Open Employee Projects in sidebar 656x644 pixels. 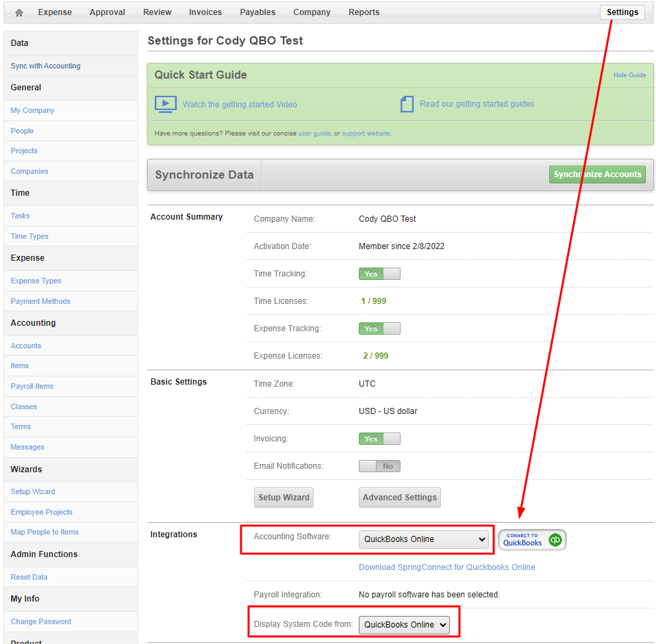tap(42, 512)
